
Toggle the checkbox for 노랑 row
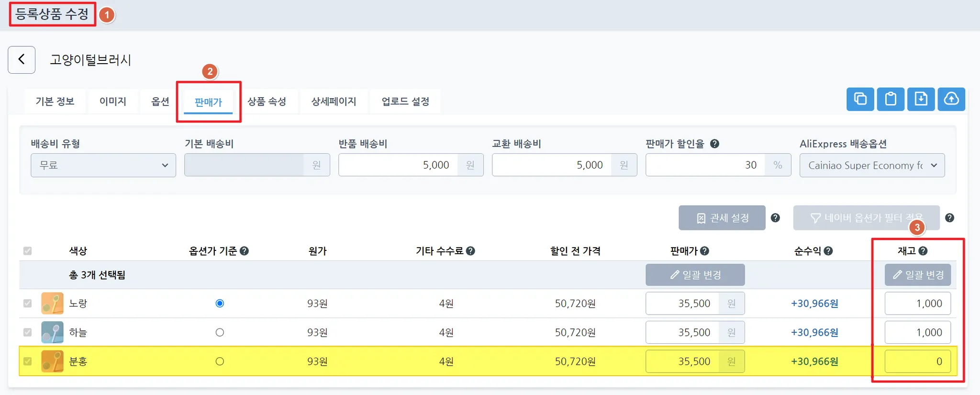click(28, 304)
